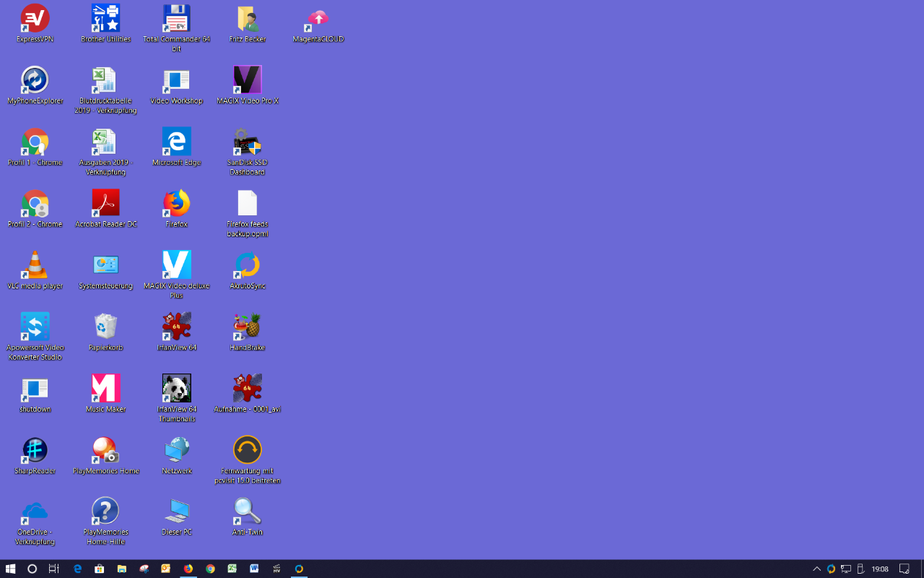Switch to Firefox in the taskbar
The image size is (924, 578).
[x=188, y=569]
